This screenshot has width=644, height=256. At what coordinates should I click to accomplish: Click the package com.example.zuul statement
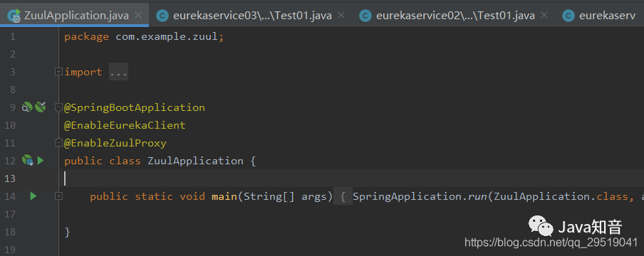click(x=144, y=36)
